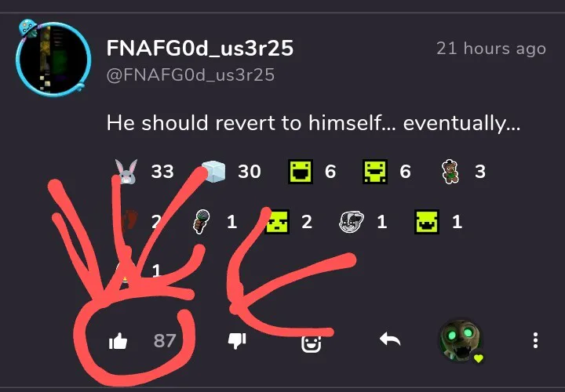Toggle the open-mouth green face reaction
The width and height of the screenshot is (565, 392).
[x=301, y=172]
